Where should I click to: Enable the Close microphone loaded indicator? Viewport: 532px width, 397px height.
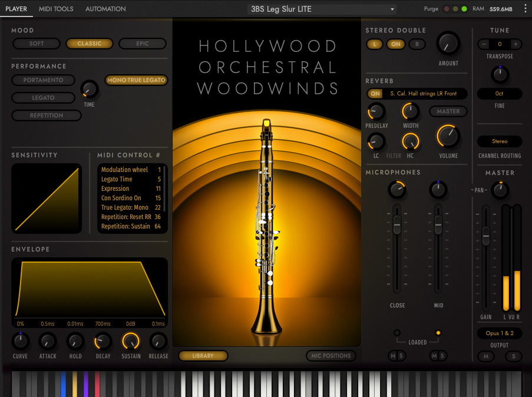click(397, 333)
